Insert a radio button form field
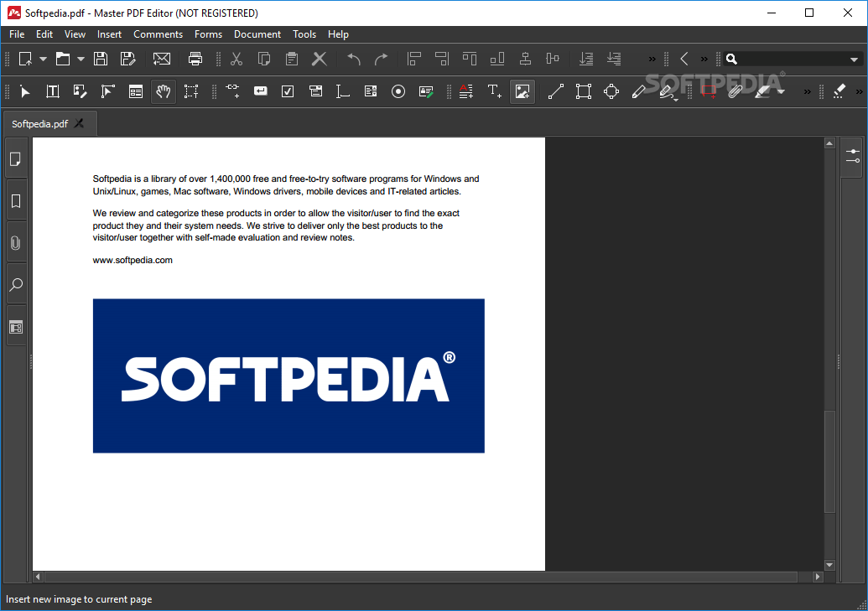This screenshot has height=611, width=868. pos(398,91)
